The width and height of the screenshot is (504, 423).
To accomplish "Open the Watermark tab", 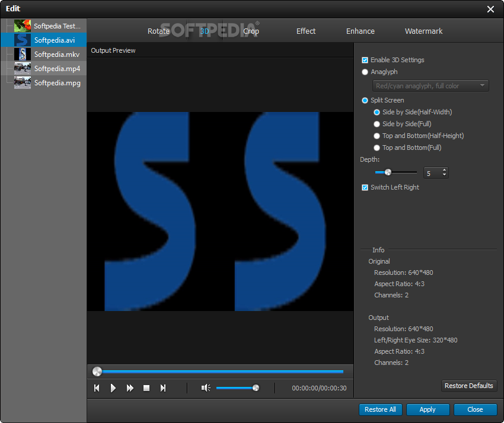I will pos(423,31).
